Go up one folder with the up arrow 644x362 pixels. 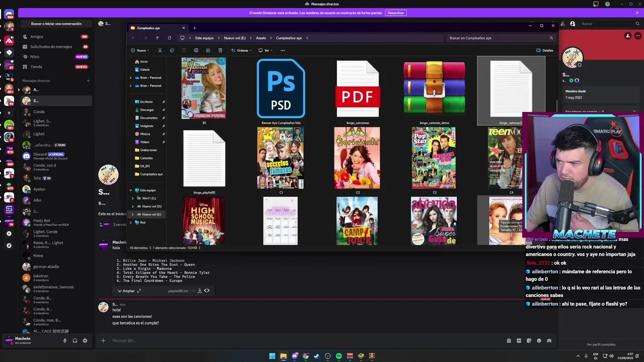157,38
